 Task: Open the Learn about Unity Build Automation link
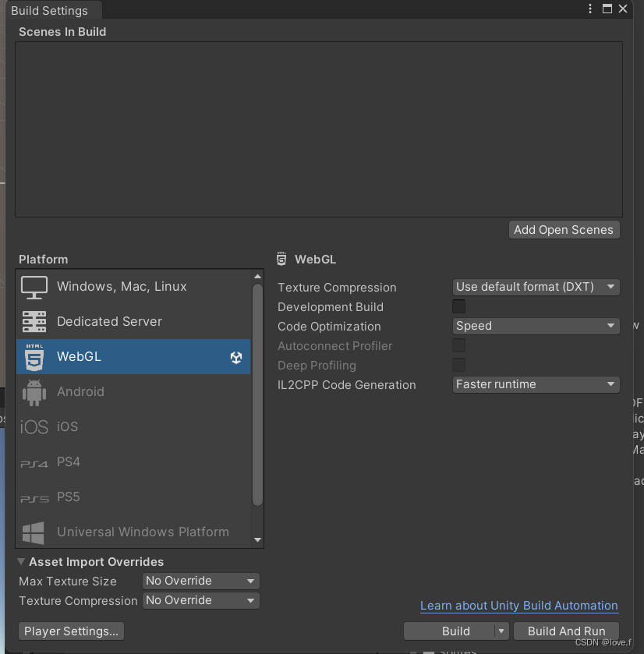tap(519, 606)
